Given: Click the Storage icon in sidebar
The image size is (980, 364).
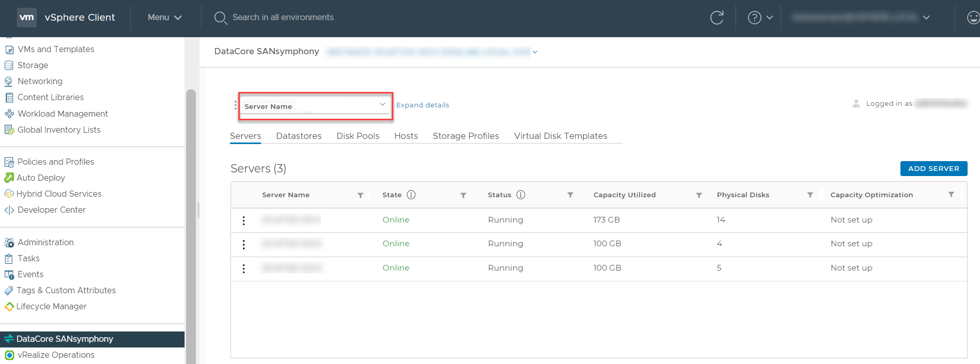Looking at the screenshot, I should 9,66.
